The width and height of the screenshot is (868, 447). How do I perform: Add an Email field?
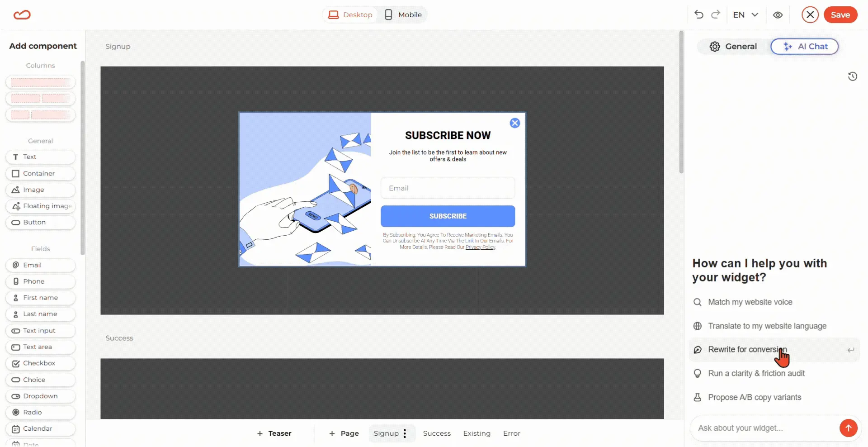[41, 265]
